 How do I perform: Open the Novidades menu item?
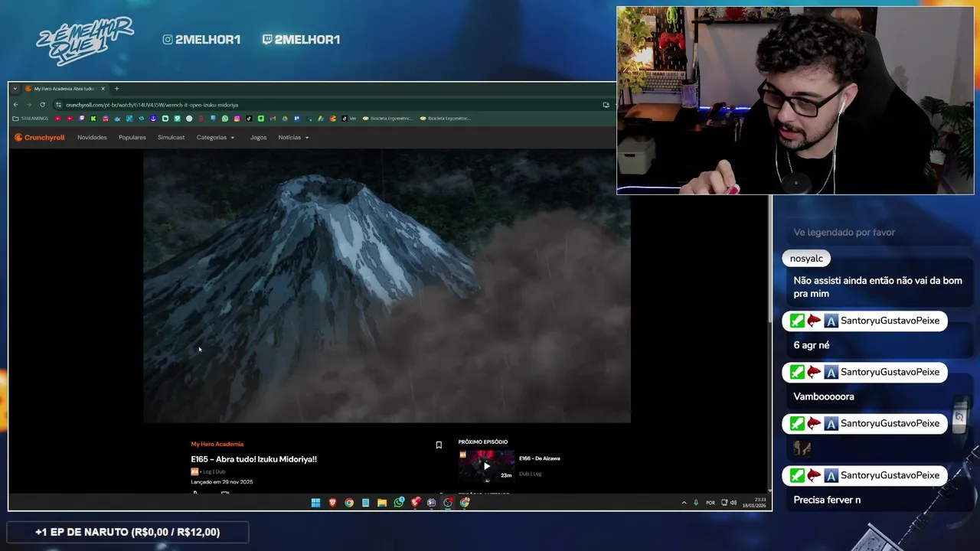(92, 138)
